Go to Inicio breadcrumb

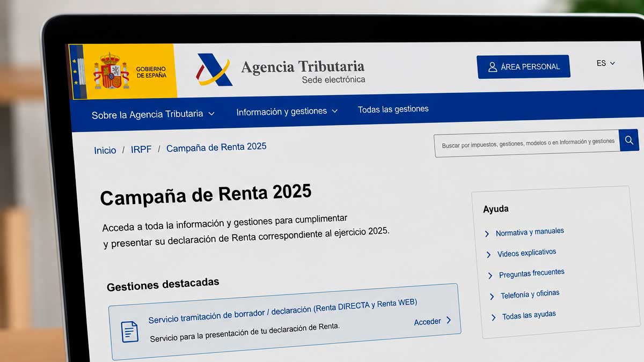(x=105, y=151)
